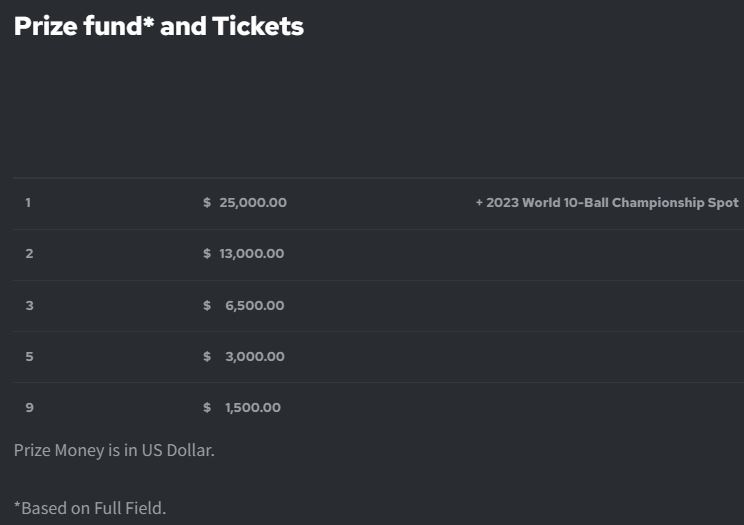Click the 6,500.00 prize amount

click(254, 305)
